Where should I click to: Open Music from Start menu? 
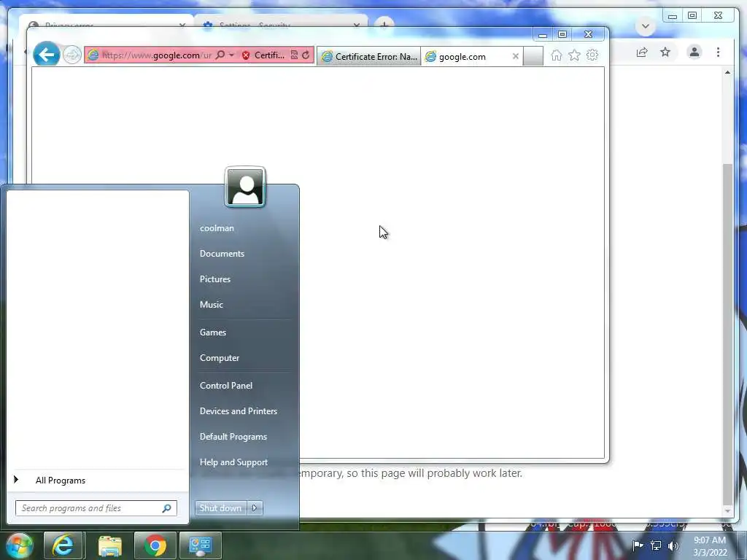pos(211,304)
